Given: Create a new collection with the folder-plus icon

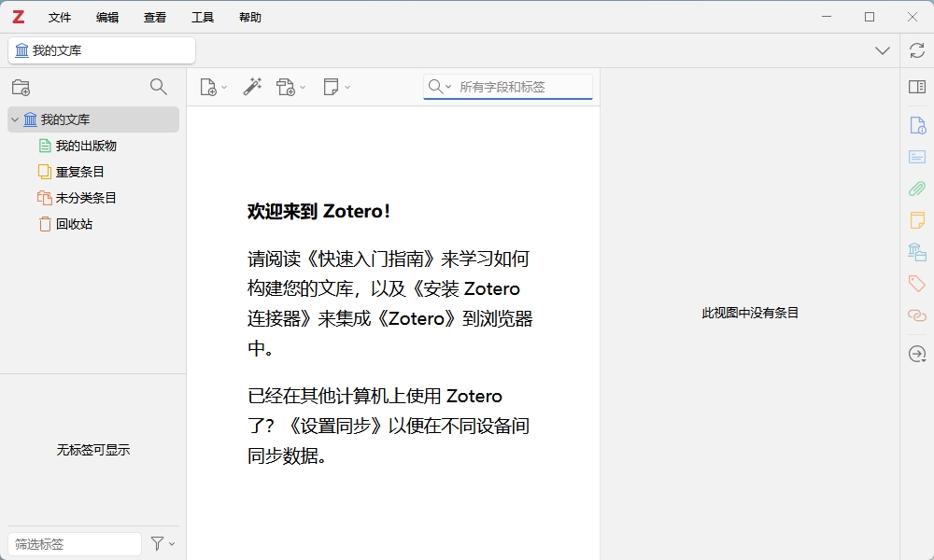Looking at the screenshot, I should click(21, 86).
